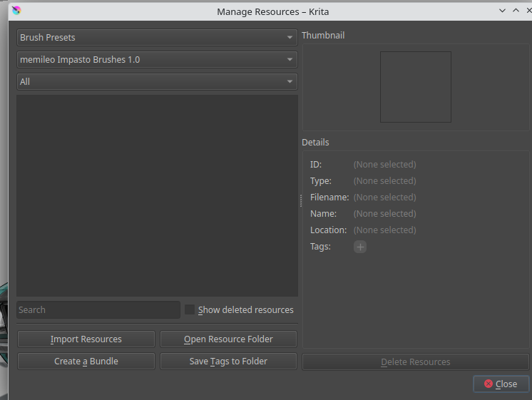Click the Close button at bottom right
The width and height of the screenshot is (532, 400).
coord(501,384)
